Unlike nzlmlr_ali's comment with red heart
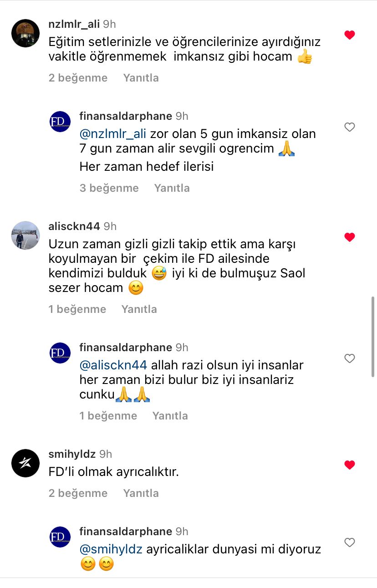Viewport: 377px width, 588px height. [350, 35]
